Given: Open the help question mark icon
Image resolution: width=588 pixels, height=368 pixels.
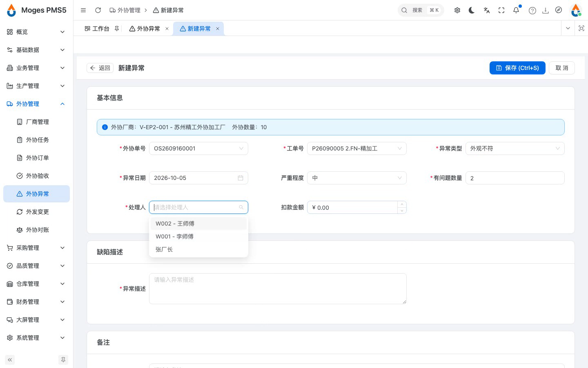Looking at the screenshot, I should point(532,11).
